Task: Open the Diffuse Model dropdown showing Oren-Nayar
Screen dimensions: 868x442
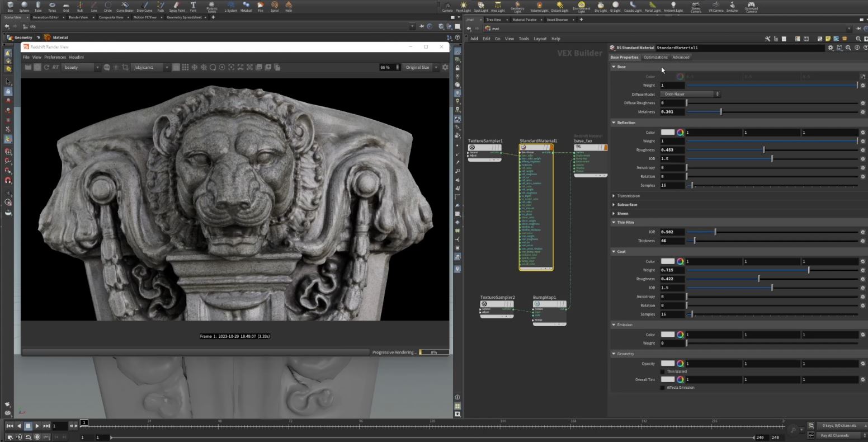Action: (x=690, y=93)
